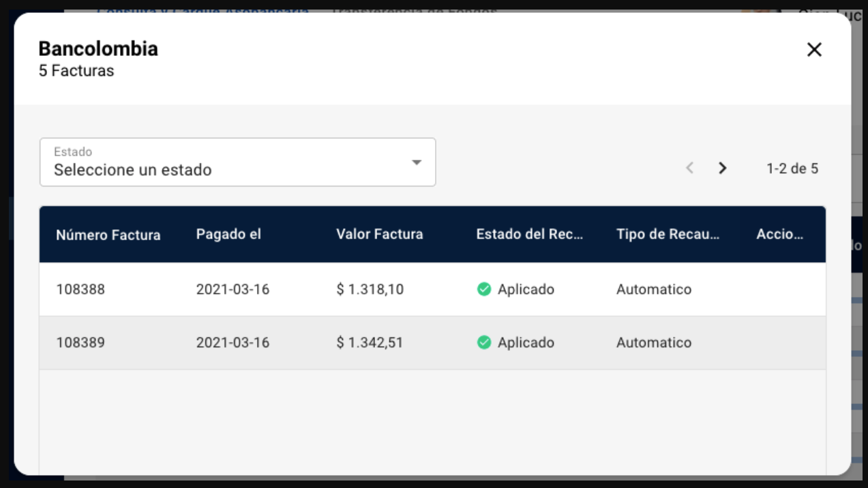This screenshot has width=868, height=488.
Task: Click the green check for invoice 108389
Action: [484, 343]
